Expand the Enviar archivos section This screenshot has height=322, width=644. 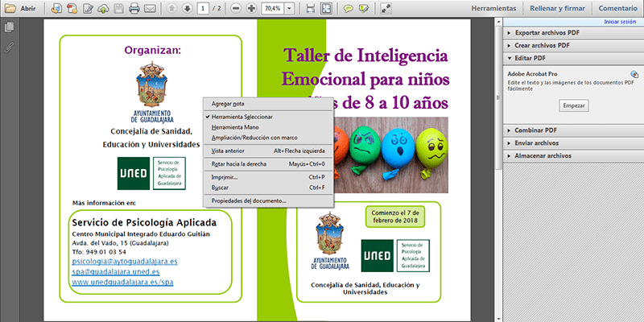[x=573, y=143]
